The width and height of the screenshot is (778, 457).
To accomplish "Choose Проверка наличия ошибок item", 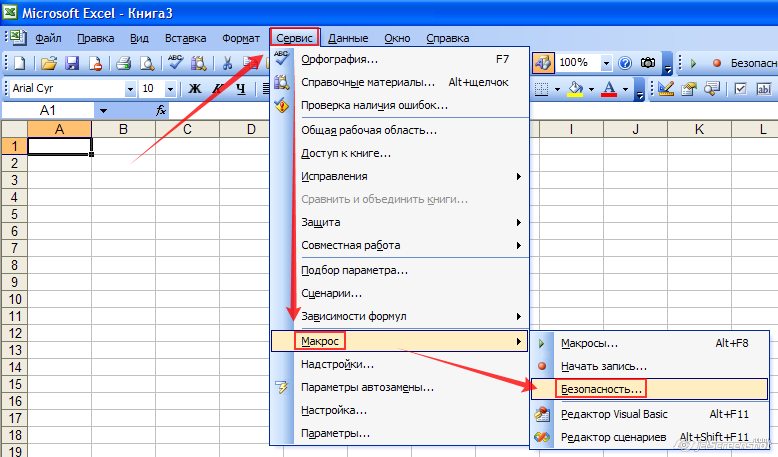I will pos(400,105).
